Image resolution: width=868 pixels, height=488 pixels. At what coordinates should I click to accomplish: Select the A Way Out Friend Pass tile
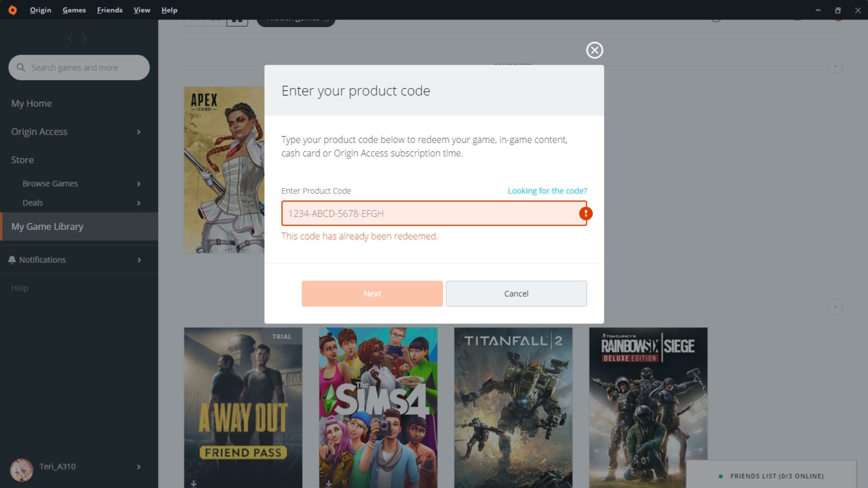pyautogui.click(x=243, y=408)
